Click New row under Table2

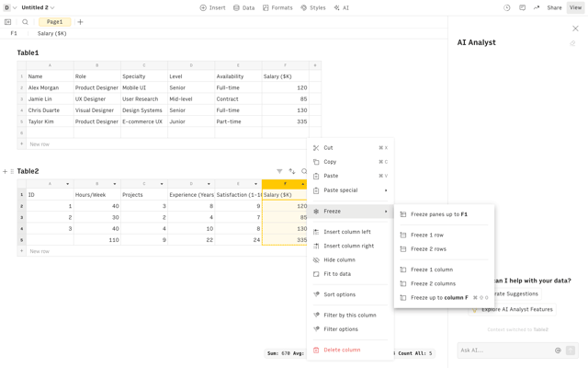click(x=40, y=251)
